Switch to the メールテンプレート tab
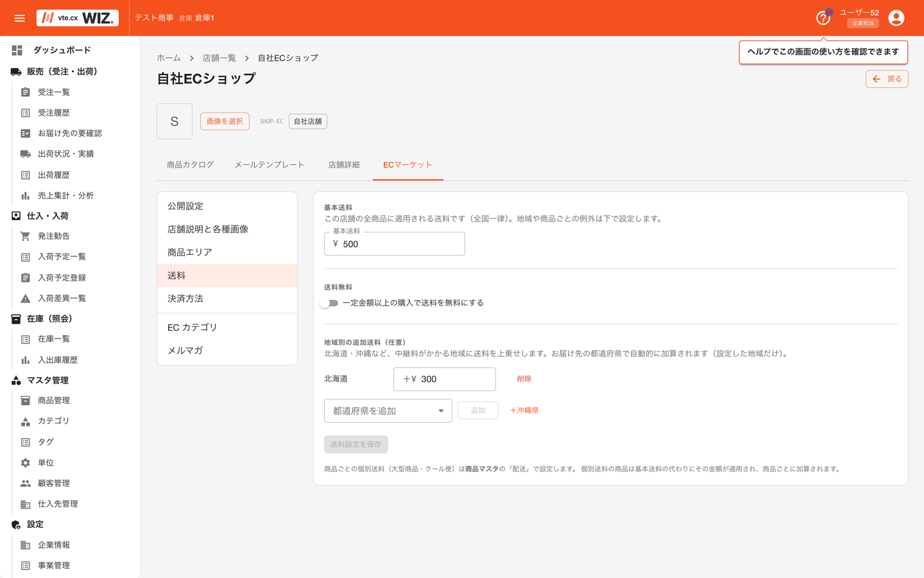Screen dimensions: 924x578 click(x=269, y=165)
